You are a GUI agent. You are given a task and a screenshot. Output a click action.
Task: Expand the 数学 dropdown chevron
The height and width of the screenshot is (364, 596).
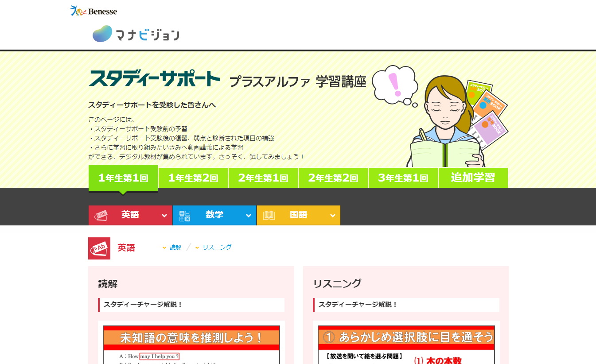pos(248,216)
